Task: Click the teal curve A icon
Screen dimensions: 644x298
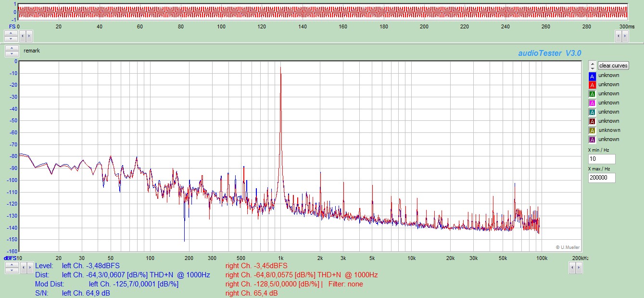Action: (x=592, y=112)
